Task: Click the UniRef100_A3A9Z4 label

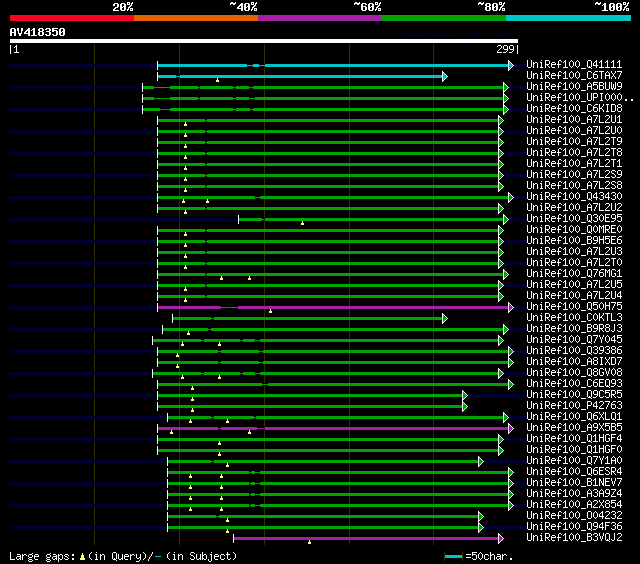Action: [574, 494]
